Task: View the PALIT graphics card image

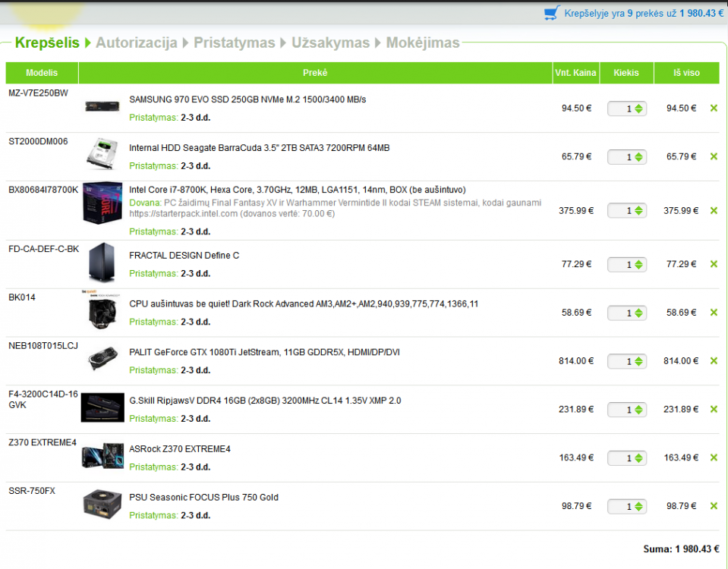Action: pyautogui.click(x=102, y=358)
